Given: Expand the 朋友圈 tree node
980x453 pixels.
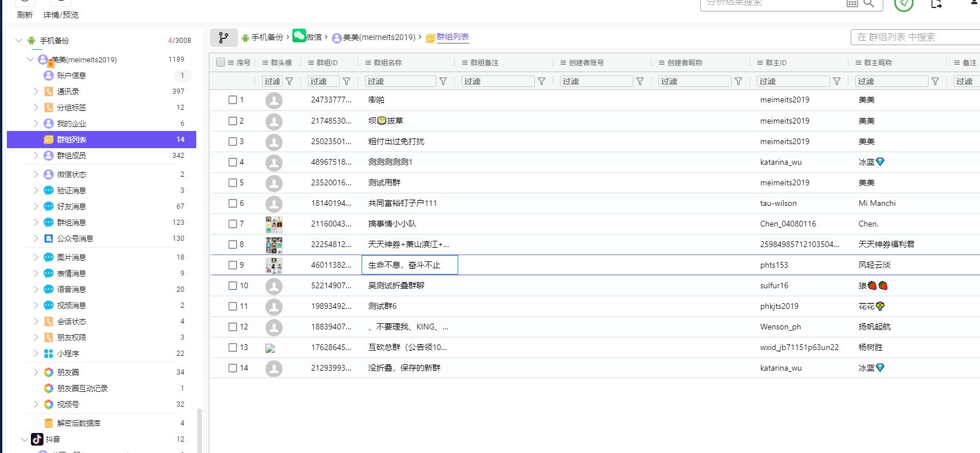Looking at the screenshot, I should (36, 372).
